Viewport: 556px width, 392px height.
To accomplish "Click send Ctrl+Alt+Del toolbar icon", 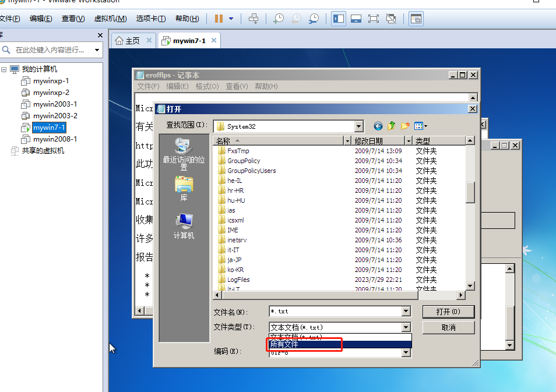I will (254, 19).
